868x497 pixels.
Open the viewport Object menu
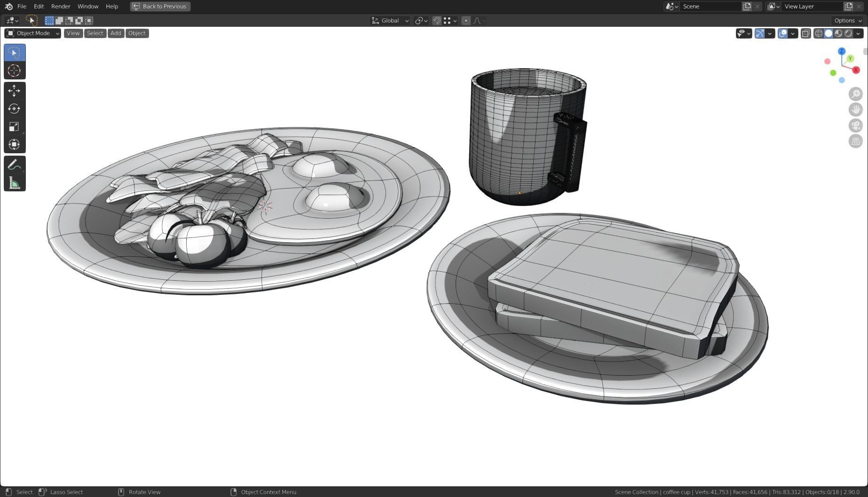[x=137, y=33]
